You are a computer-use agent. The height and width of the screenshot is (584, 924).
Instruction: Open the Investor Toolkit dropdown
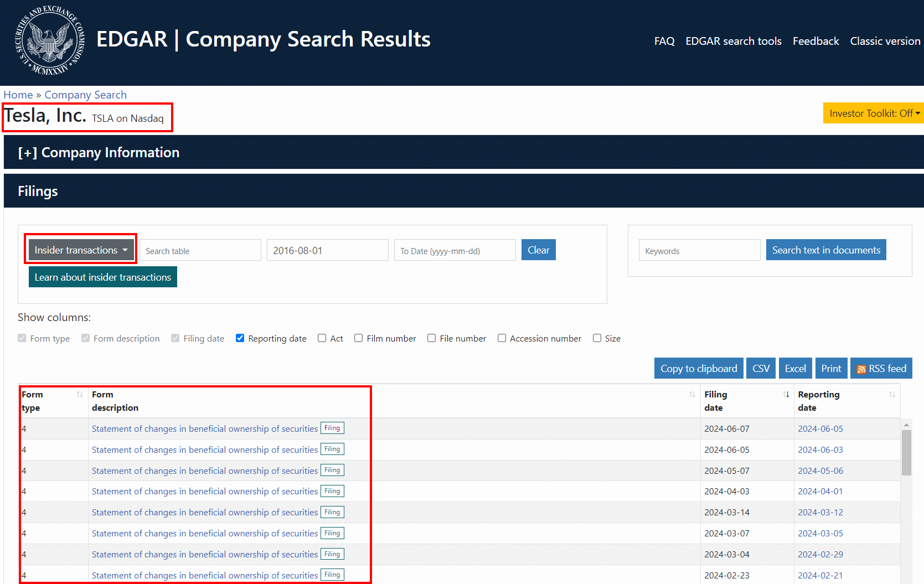[x=873, y=113]
